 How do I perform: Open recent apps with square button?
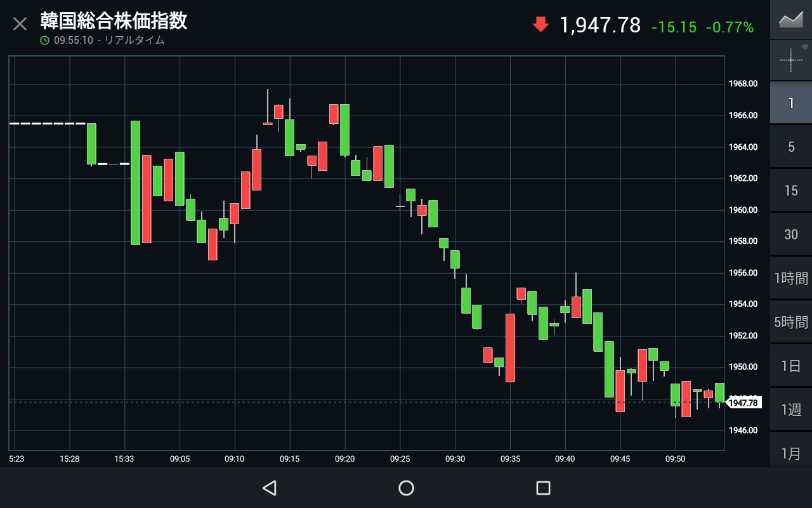click(x=543, y=488)
